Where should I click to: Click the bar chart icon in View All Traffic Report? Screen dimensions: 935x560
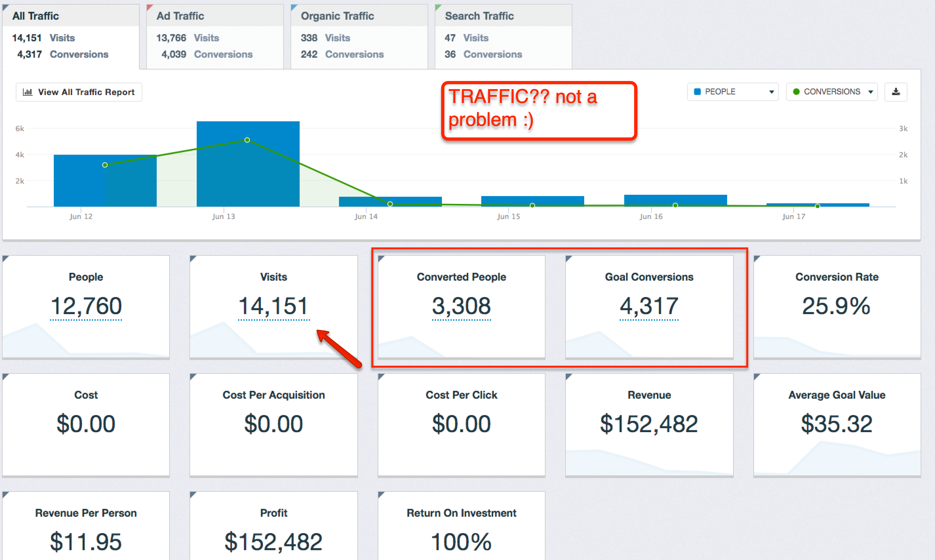[28, 92]
